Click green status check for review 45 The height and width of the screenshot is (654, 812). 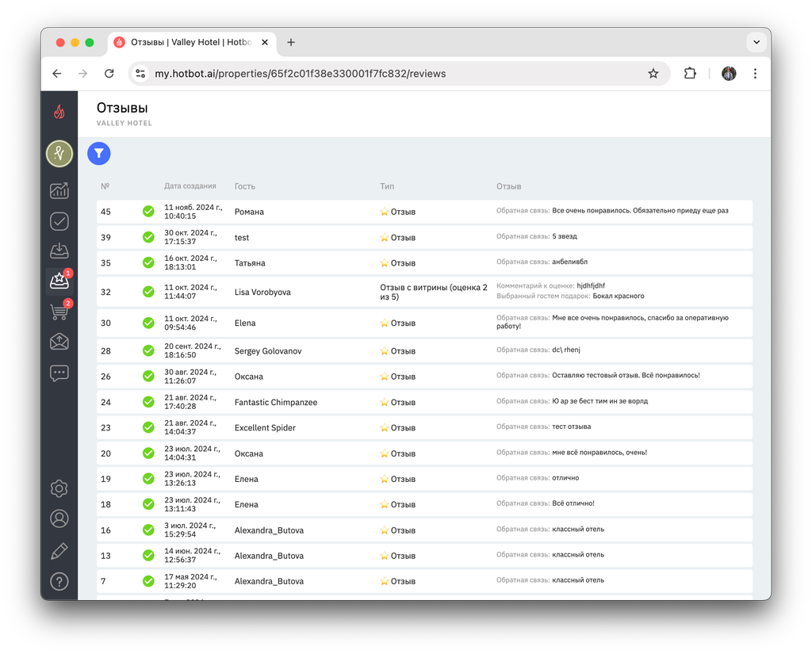(x=148, y=212)
